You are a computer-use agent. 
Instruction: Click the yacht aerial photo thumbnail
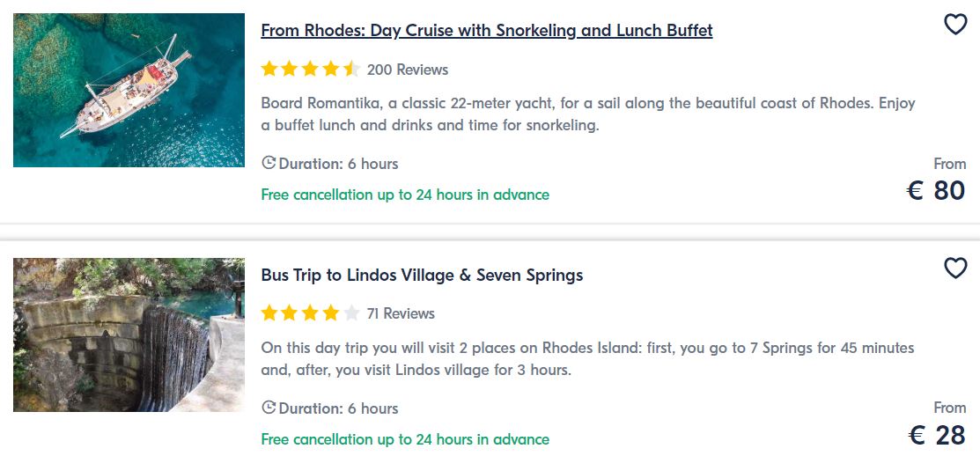(129, 90)
